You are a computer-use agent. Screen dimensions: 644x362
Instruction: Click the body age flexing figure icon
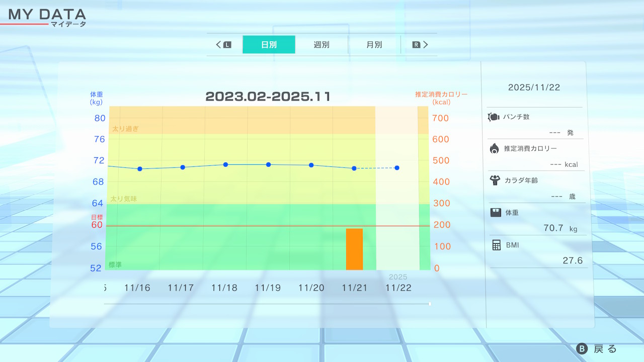point(495,180)
